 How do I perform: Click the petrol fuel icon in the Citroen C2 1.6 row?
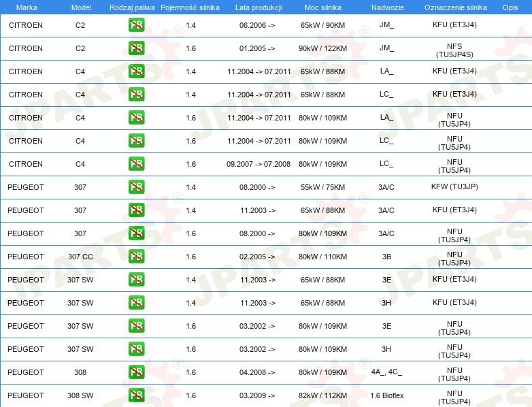[x=136, y=48]
